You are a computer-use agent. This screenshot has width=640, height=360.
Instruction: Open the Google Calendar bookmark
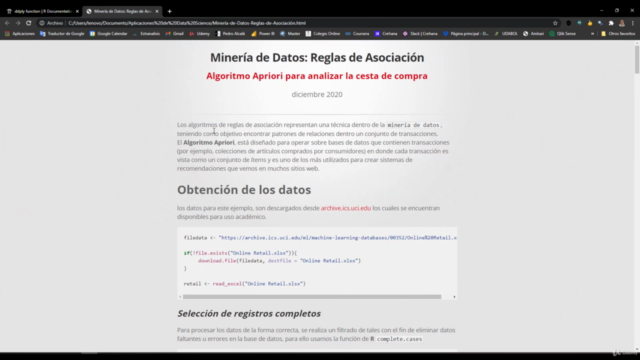109,34
